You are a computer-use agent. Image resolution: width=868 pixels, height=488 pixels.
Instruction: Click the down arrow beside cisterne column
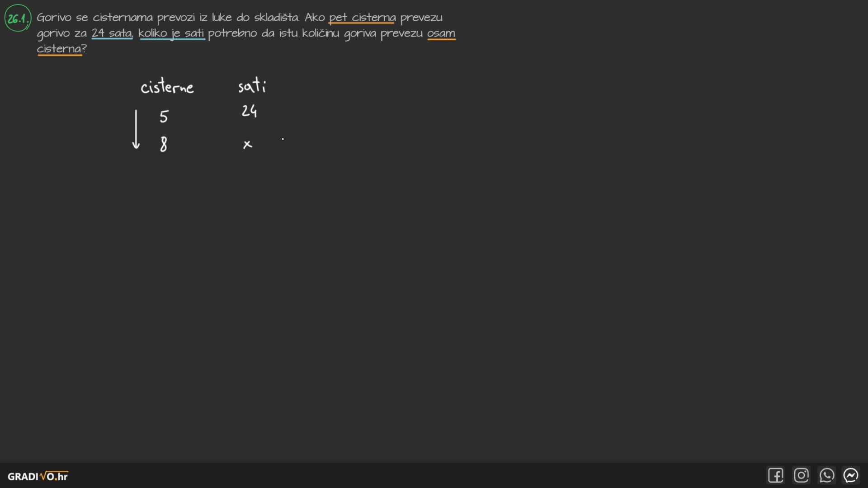[x=136, y=129]
